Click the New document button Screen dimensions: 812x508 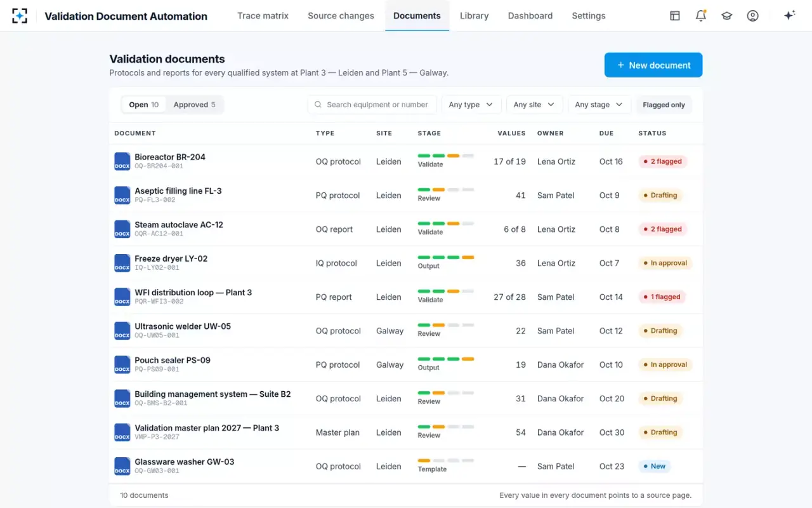coord(653,65)
